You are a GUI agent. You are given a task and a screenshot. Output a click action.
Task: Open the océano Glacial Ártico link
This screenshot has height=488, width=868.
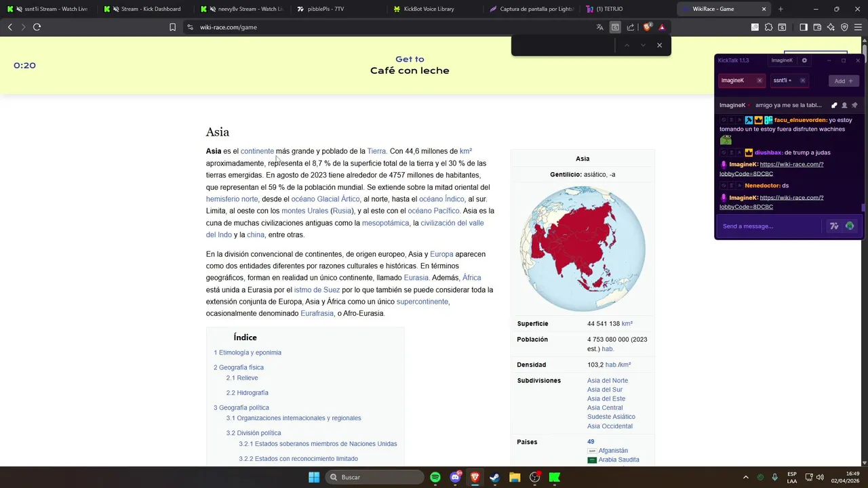[325, 199]
